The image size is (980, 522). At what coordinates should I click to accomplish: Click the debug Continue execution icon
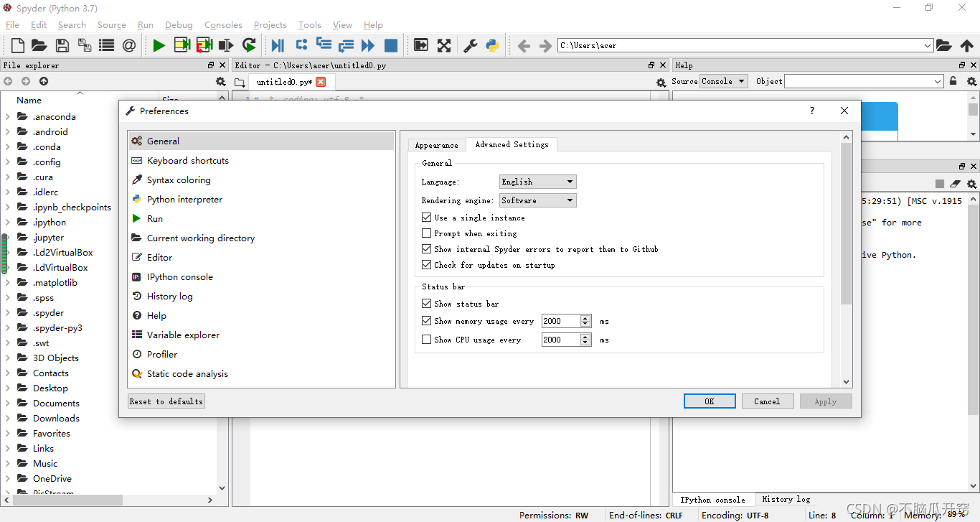pos(368,45)
